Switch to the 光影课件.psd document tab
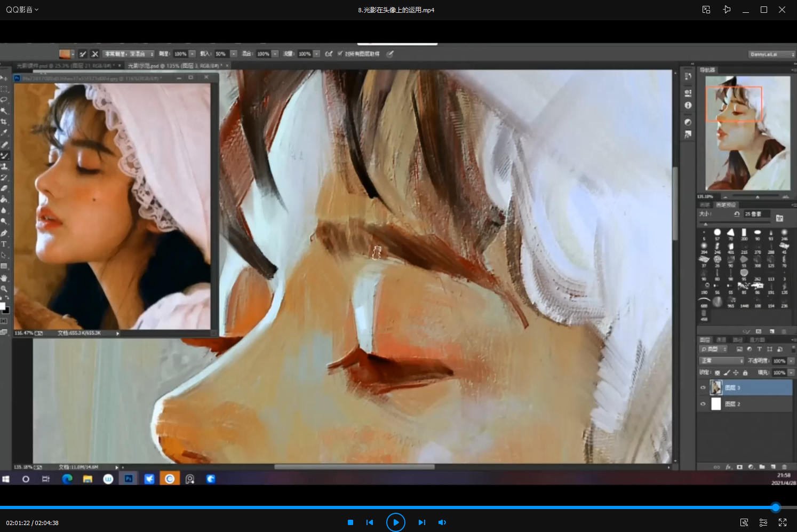This screenshot has height=532, width=797. click(64, 66)
